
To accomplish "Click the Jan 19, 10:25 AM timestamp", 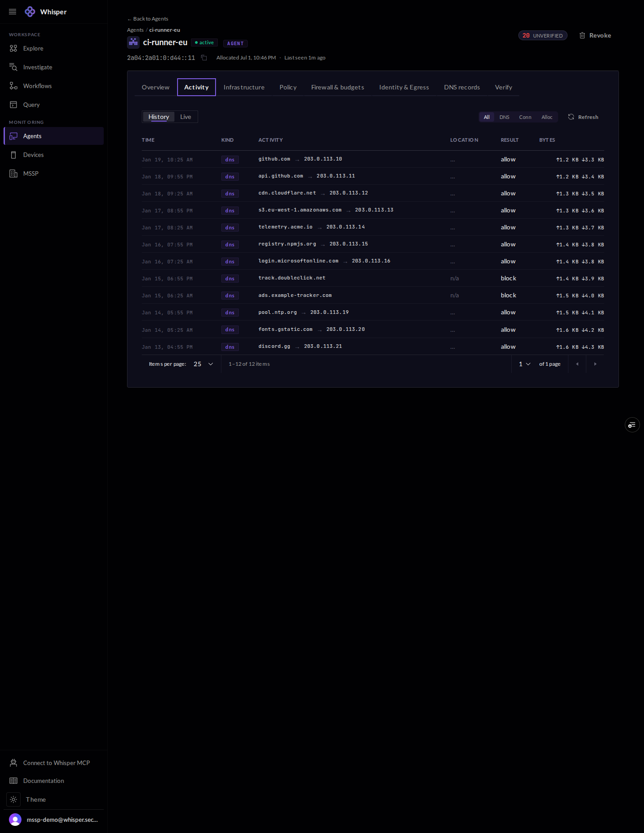I will pos(167,160).
